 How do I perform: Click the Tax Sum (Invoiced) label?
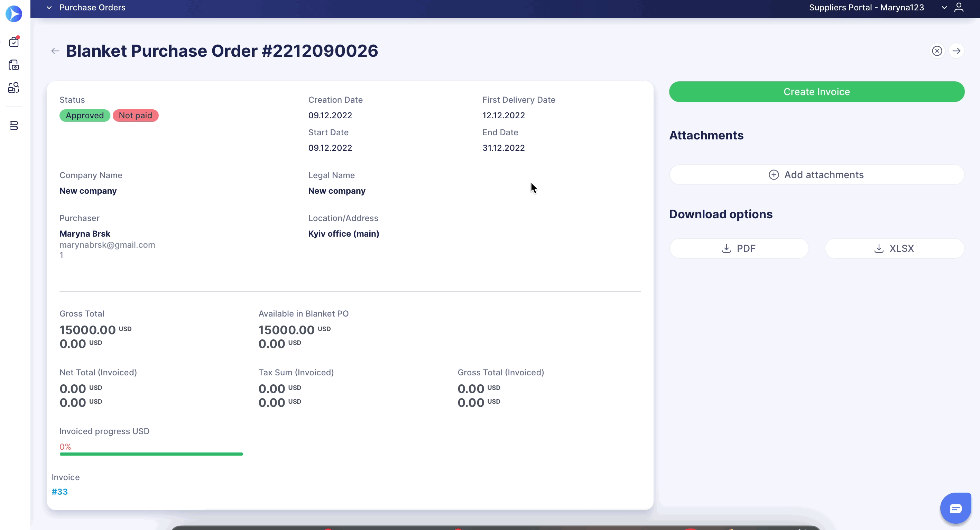[296, 373]
